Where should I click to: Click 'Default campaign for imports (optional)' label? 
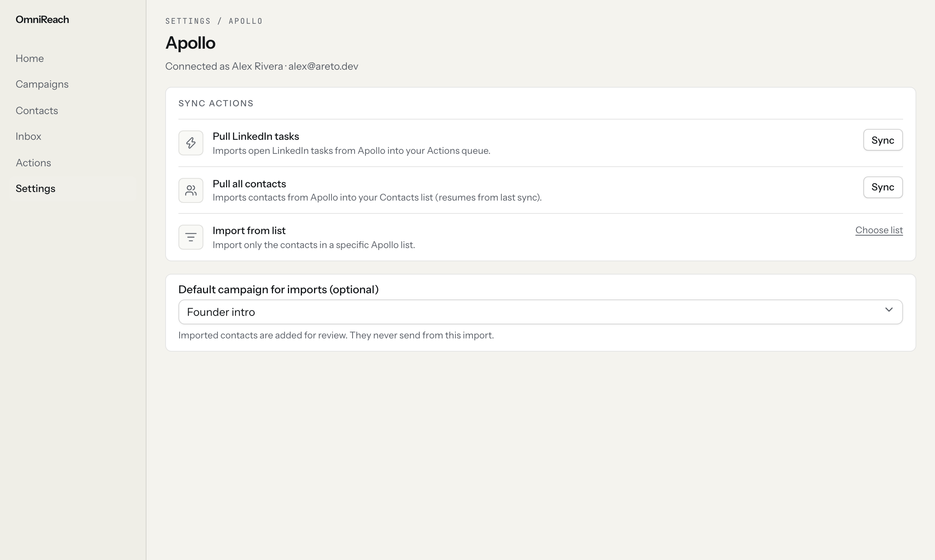[278, 289]
